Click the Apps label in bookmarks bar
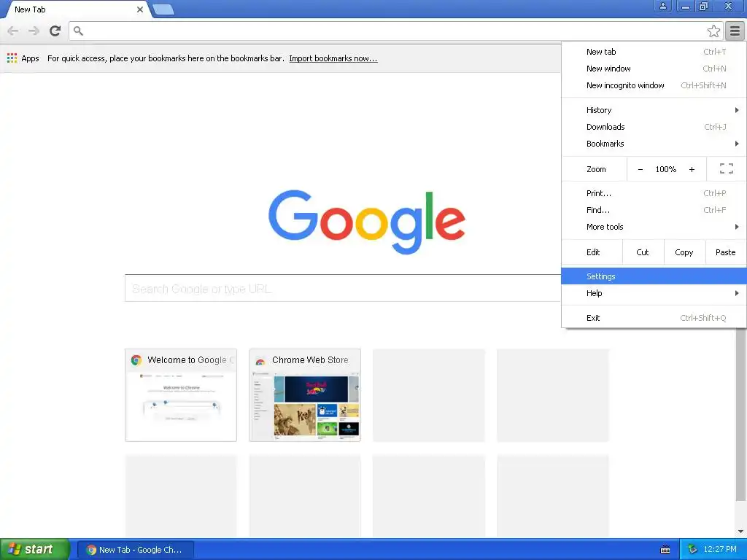 click(30, 58)
